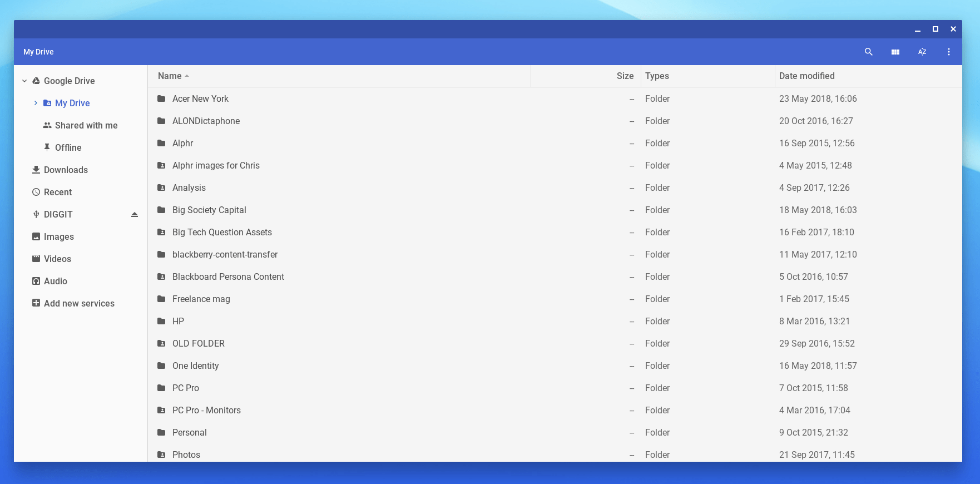Eject the DIGGIT USB drive
Viewport: 980px width, 484px height.
[134, 214]
